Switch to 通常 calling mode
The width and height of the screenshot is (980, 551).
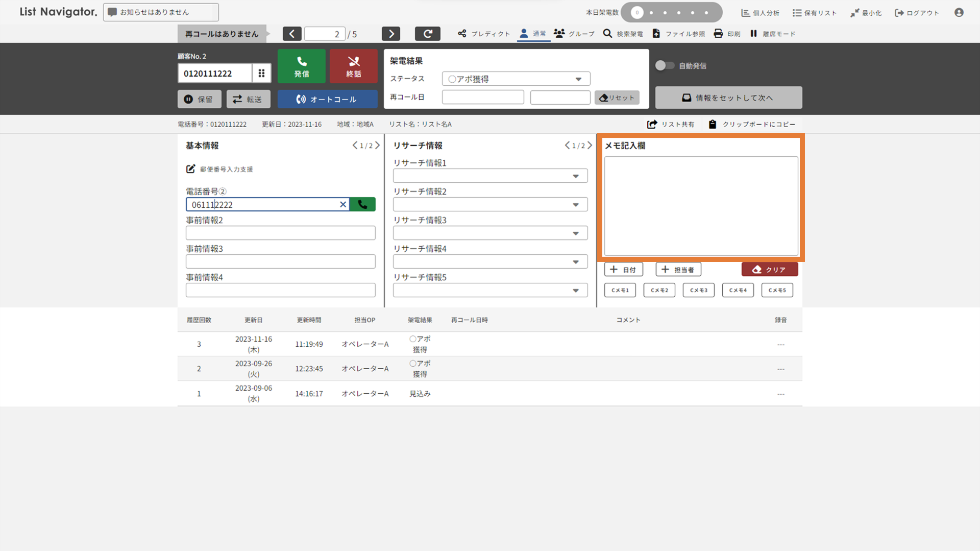pyautogui.click(x=533, y=34)
